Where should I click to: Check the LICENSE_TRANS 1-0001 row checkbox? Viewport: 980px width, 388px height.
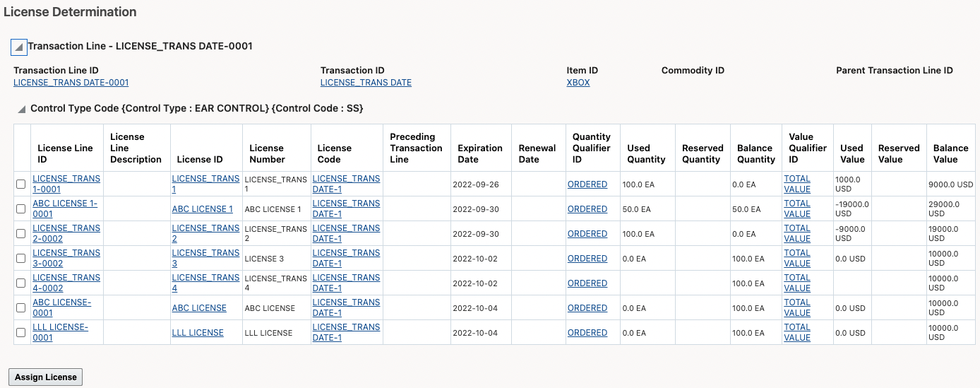click(21, 184)
